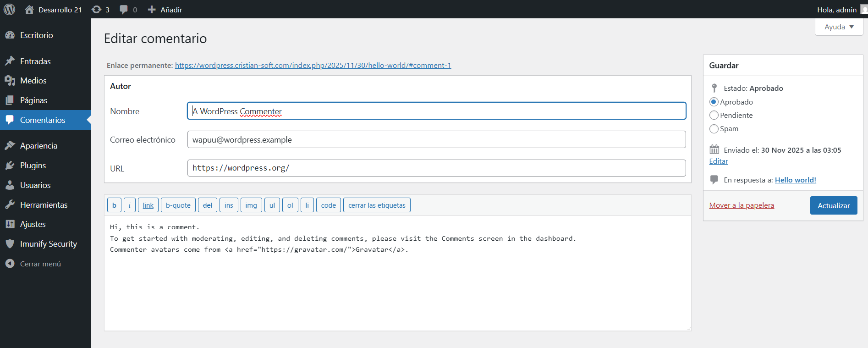The image size is (868, 348).
Task: Click the WordPress logo icon
Action: pos(9,9)
